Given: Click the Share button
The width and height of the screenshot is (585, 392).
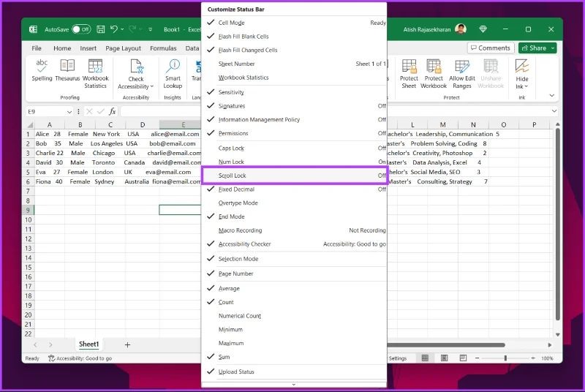Looking at the screenshot, I should click(534, 48).
